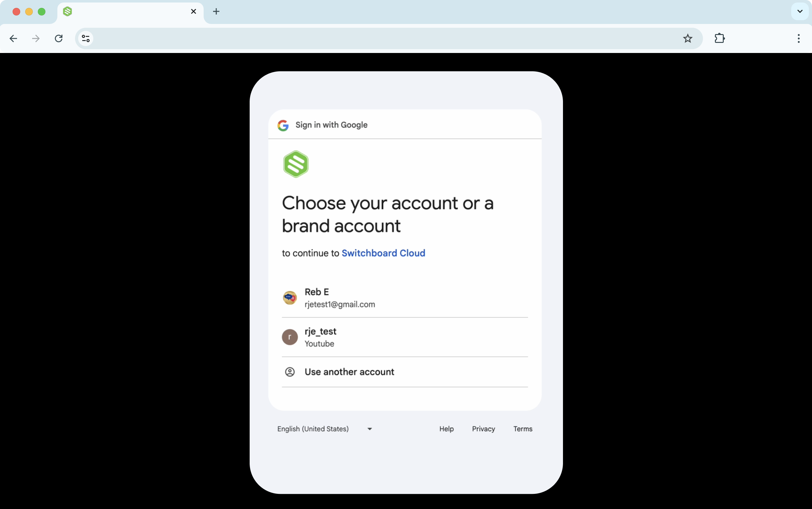
Task: Click the brown rje_test avatar
Action: click(290, 337)
